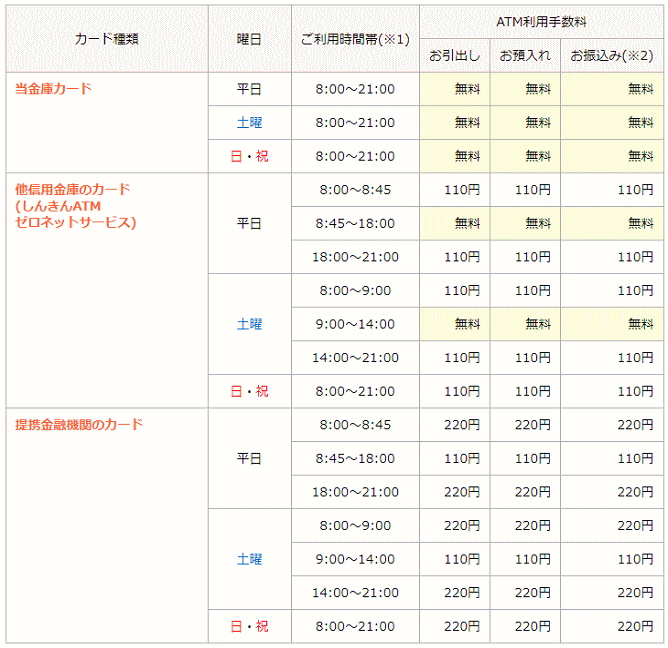Click 日・祝 in the 他信用金庫のカード section
The height and width of the screenshot is (648, 668).
[250, 391]
